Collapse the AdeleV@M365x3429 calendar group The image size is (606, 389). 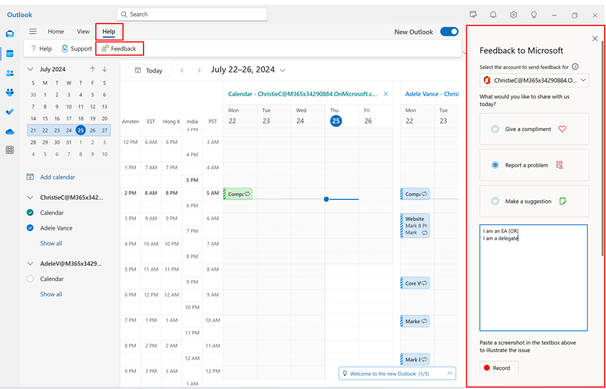point(30,263)
